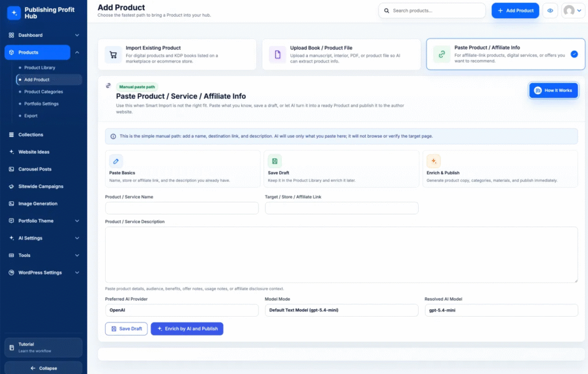Click the green save icon above Save Draft step

tap(274, 161)
